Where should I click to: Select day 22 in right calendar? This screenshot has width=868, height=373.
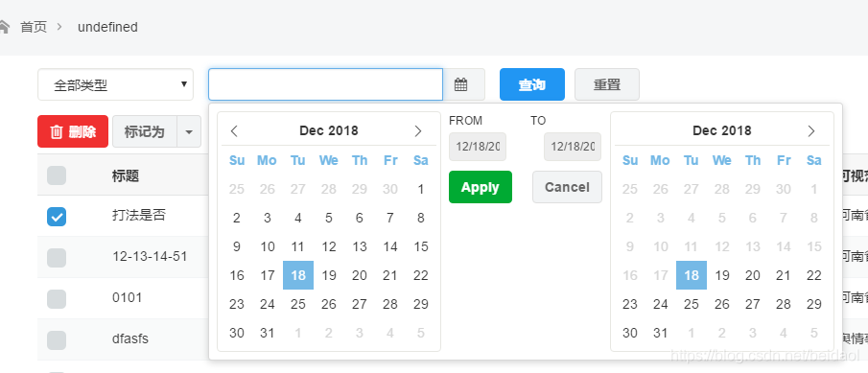click(813, 275)
